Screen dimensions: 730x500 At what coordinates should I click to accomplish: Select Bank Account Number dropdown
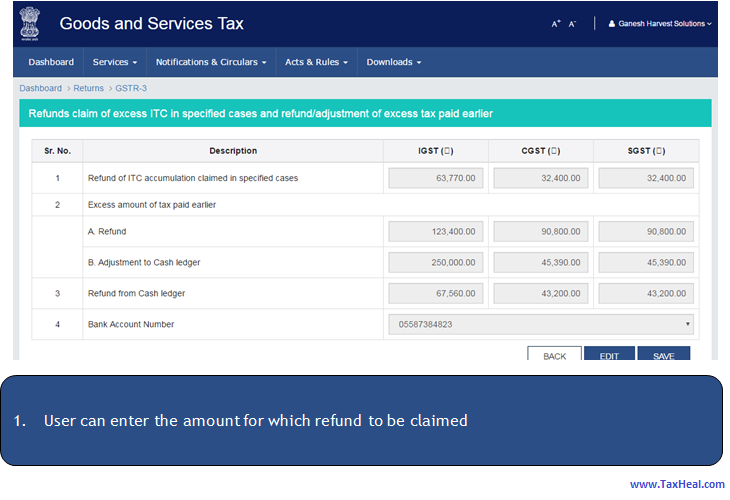(540, 324)
